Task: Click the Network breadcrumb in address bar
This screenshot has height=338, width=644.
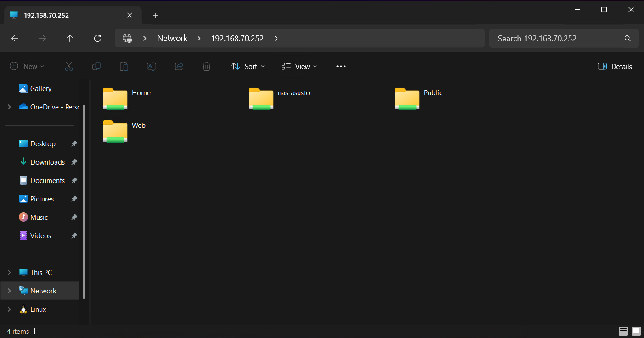Action: point(172,38)
